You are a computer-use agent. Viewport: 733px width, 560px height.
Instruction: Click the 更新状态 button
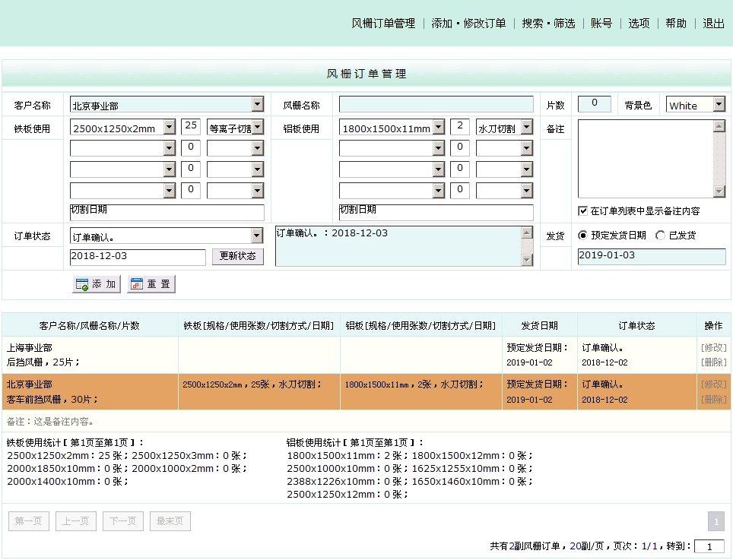[237, 256]
